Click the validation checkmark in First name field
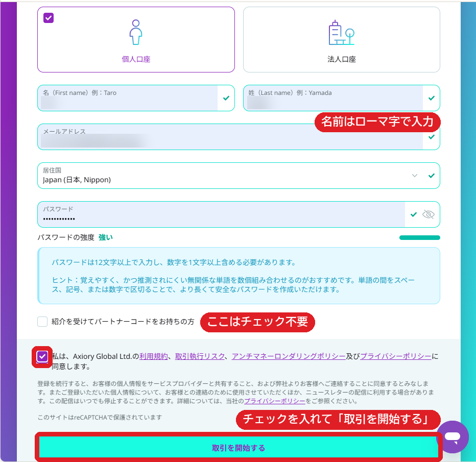This screenshot has width=476, height=462. [x=226, y=98]
